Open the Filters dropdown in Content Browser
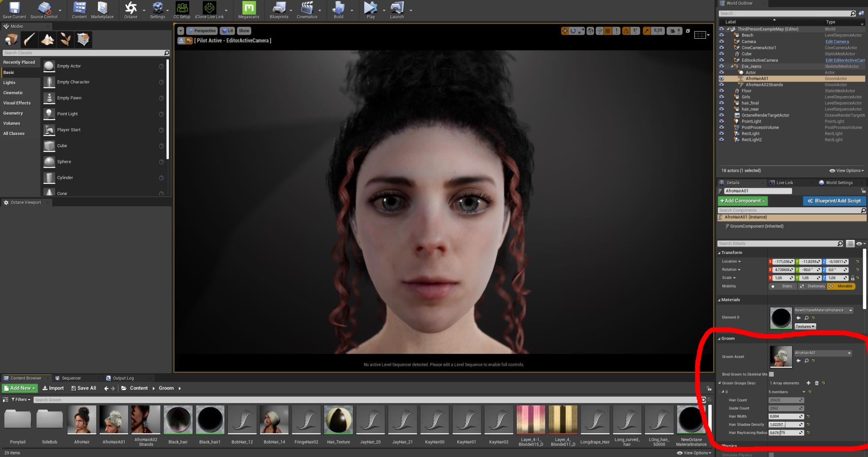 (x=20, y=400)
